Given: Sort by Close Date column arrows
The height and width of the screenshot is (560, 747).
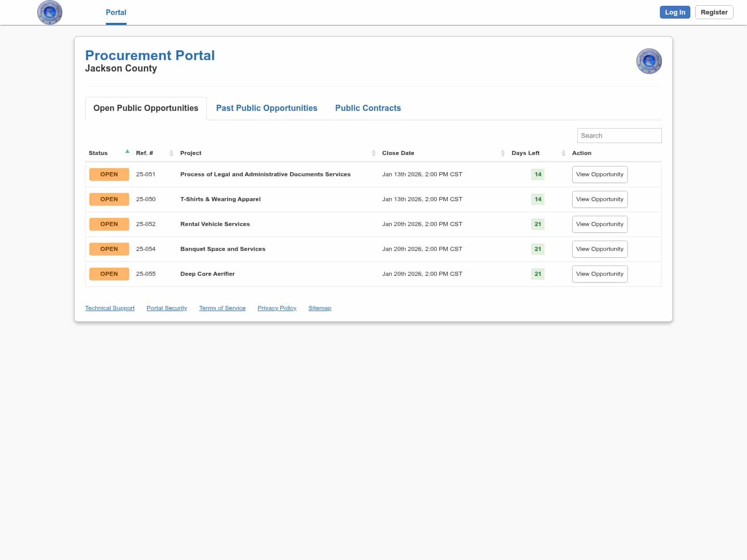Looking at the screenshot, I should 503,153.
